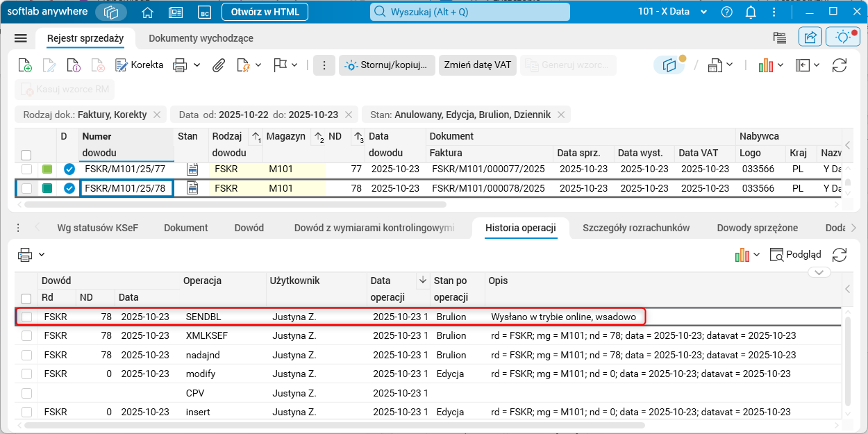This screenshot has height=434, width=868.
Task: Click the blue check mark in row FSKR/M101/25/77
Action: [x=69, y=169]
